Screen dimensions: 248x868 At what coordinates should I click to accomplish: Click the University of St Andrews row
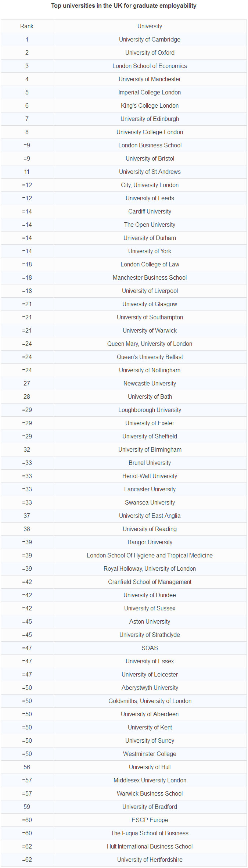[x=150, y=172]
